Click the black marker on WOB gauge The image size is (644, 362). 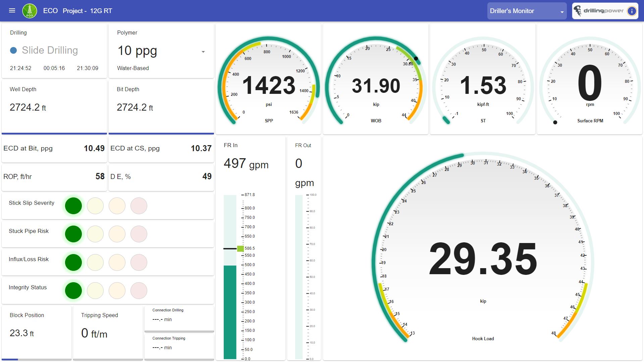pyautogui.click(x=416, y=59)
